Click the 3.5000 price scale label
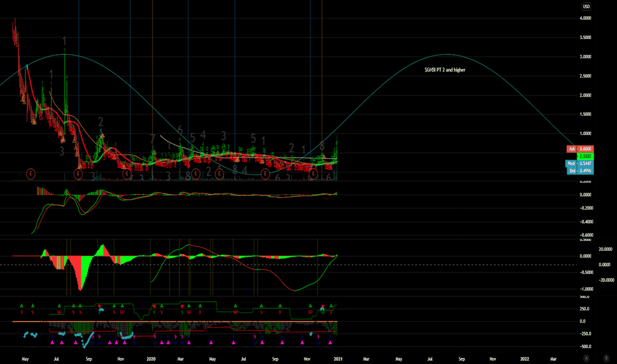The width and height of the screenshot is (617, 364). coord(585,37)
